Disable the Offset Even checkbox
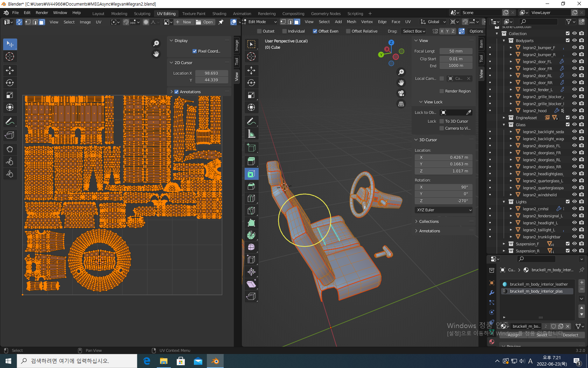This screenshot has width=588, height=368. pos(315,31)
